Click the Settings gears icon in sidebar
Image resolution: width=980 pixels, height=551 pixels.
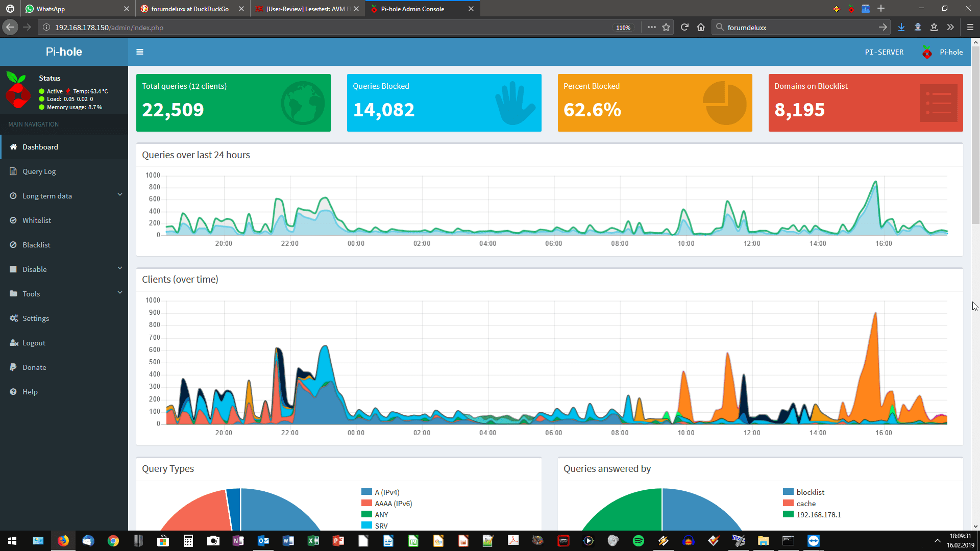pyautogui.click(x=14, y=318)
